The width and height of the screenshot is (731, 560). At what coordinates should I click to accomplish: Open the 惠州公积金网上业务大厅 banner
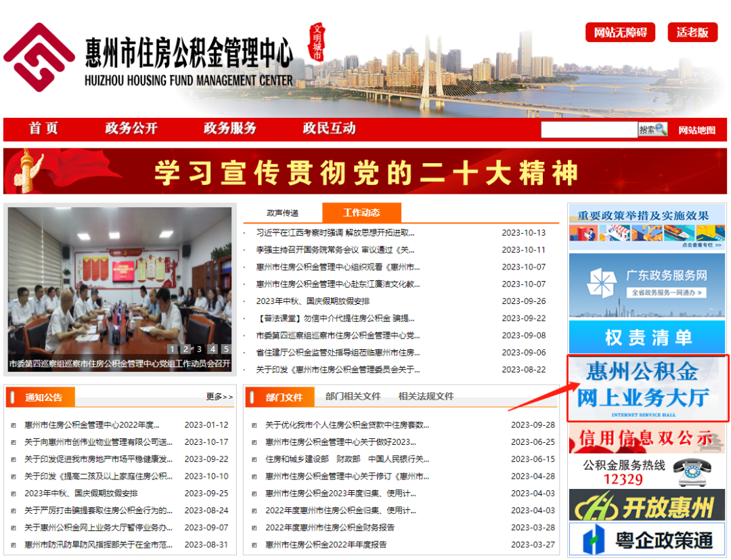point(647,389)
